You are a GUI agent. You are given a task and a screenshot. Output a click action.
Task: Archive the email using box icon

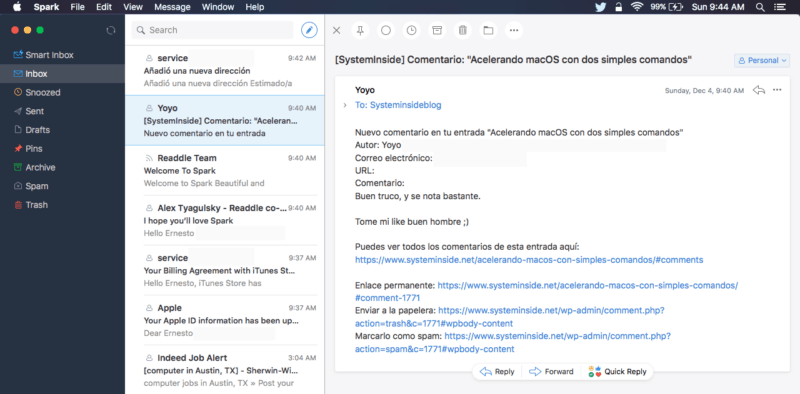point(437,31)
